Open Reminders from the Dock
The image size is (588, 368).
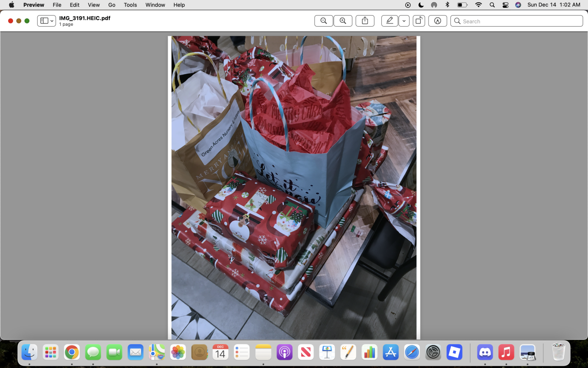point(242,353)
